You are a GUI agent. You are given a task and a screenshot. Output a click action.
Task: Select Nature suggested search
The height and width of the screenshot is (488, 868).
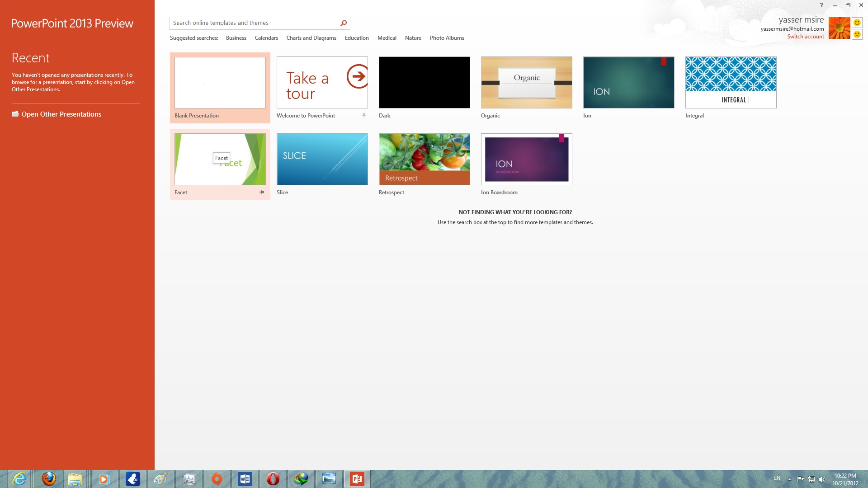click(x=413, y=38)
